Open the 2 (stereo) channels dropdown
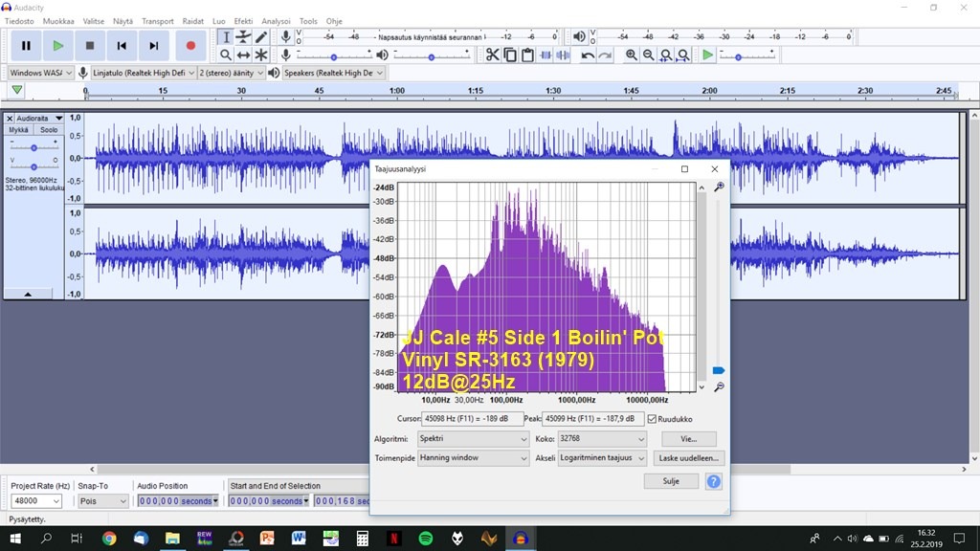 [x=232, y=73]
